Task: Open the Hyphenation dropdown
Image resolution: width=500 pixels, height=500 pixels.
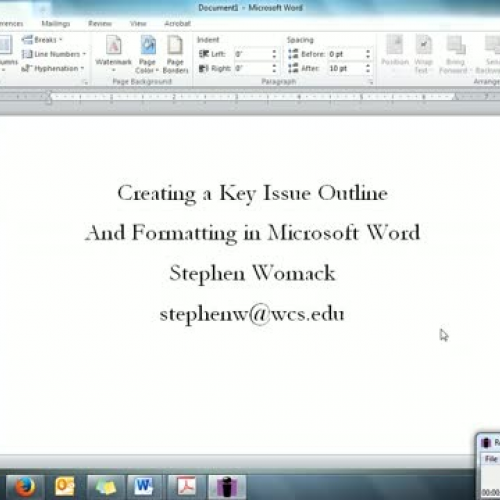Action: click(52, 68)
